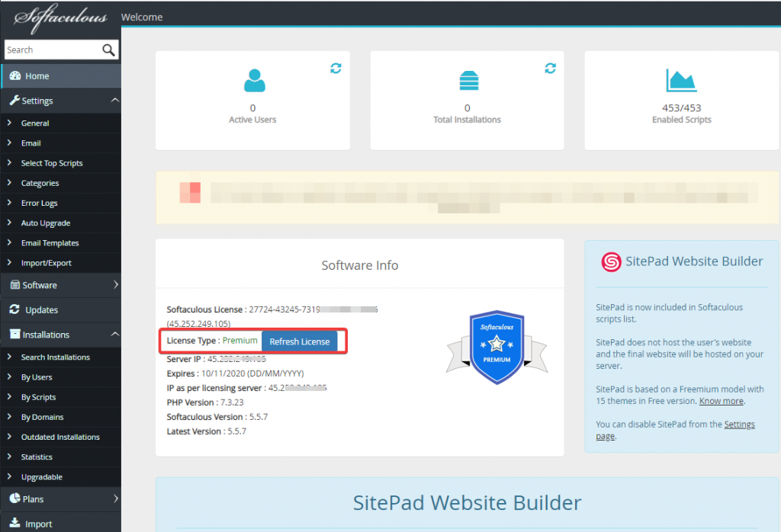The height and width of the screenshot is (532, 781).
Task: Open Outdated Installations
Action: click(61, 437)
